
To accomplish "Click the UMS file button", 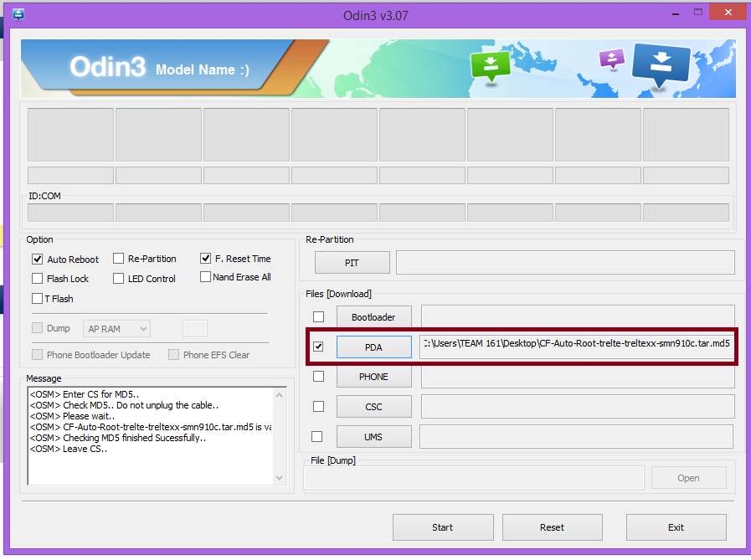I will point(373,436).
